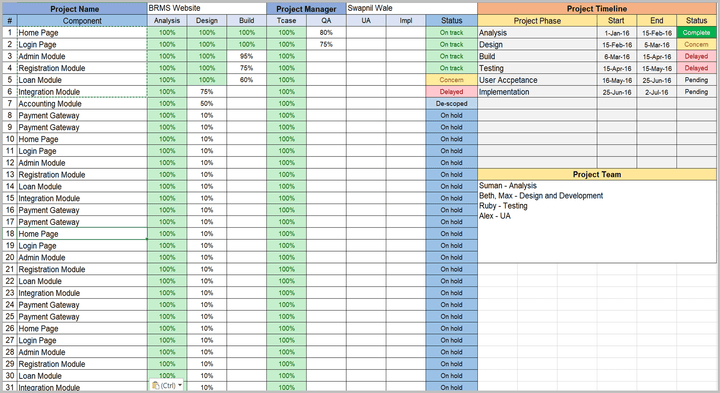Click the User Accpetance phase cell

click(x=537, y=80)
